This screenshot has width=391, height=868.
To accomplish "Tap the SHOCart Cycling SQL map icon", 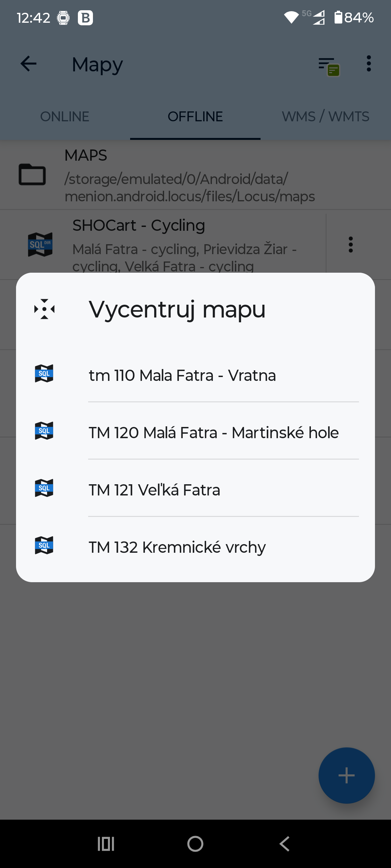I will click(x=40, y=244).
